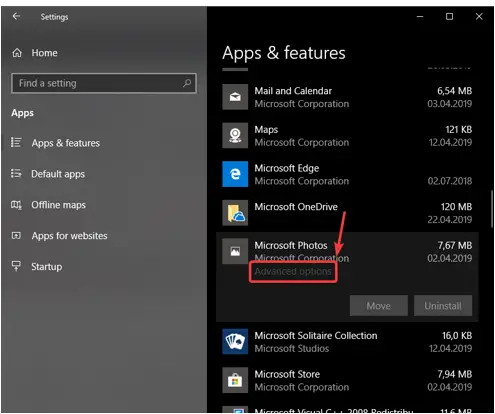Select the Microsoft Photos name

291,245
